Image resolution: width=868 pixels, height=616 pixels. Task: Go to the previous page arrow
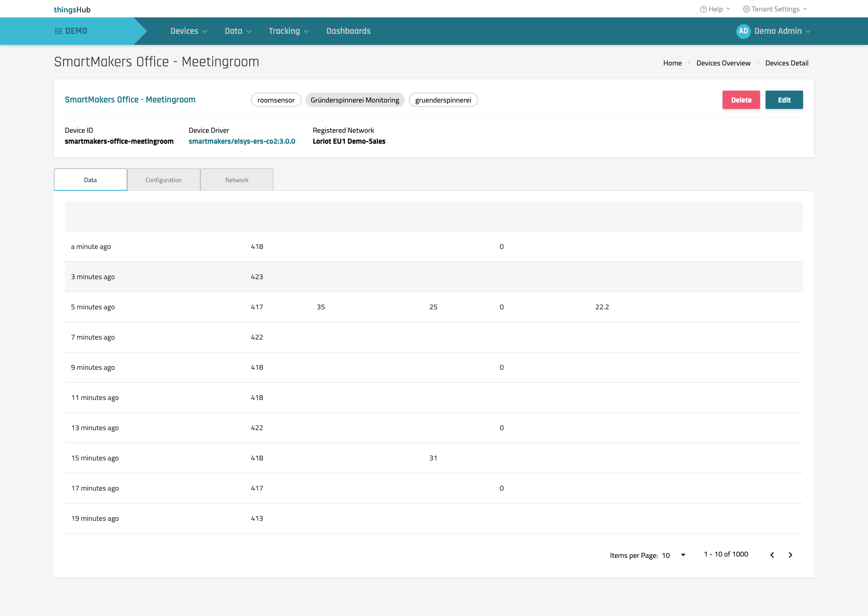[x=772, y=555]
